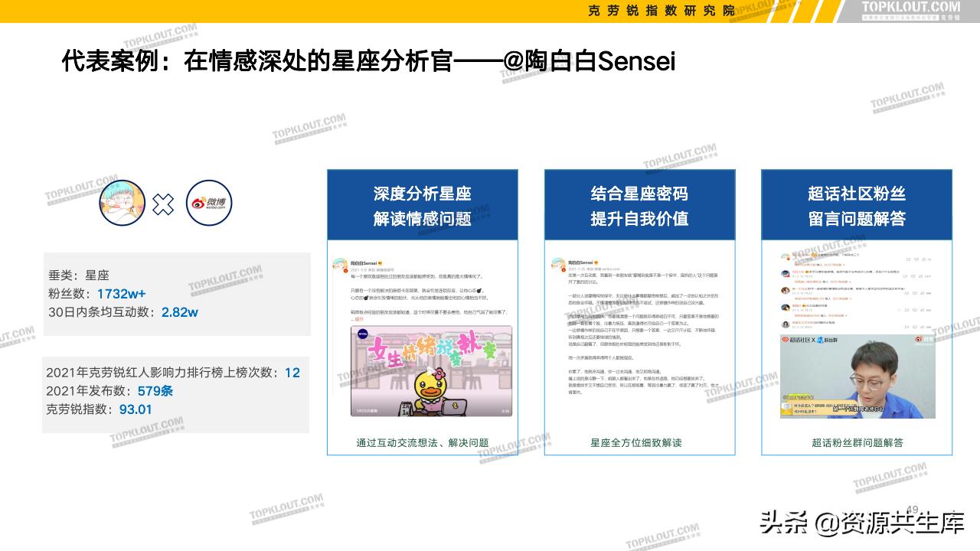Click the video progress duration indicator
The image size is (980, 551).
click(x=505, y=410)
